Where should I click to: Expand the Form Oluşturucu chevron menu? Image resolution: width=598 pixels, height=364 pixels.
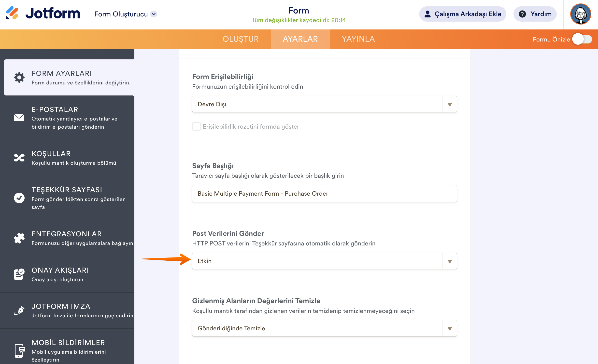154,14
